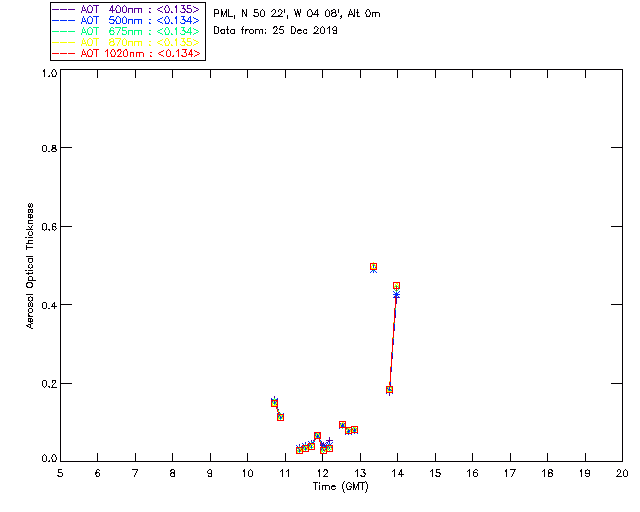The image size is (640, 512).
Task: Click x-axis tick label '10'
Action: [x=248, y=474]
